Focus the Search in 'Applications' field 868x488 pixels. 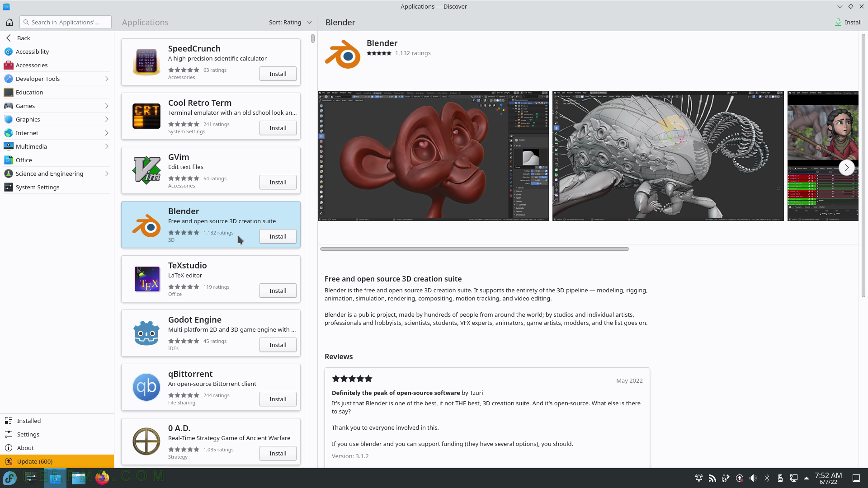(66, 22)
